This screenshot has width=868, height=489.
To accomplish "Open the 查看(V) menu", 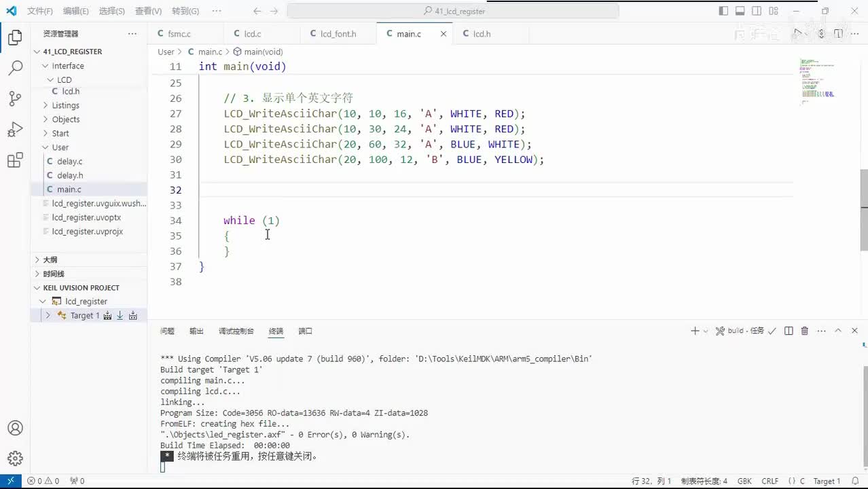I will pos(148,11).
